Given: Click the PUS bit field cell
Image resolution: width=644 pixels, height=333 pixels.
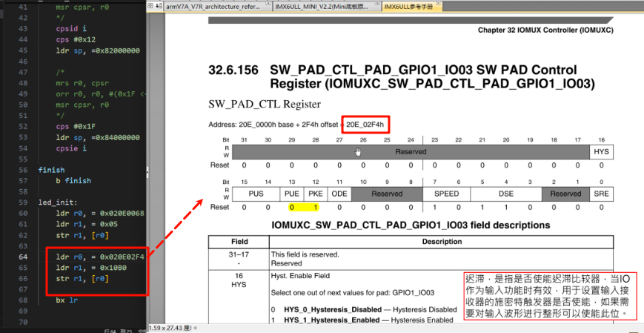Looking at the screenshot, I should [x=256, y=194].
